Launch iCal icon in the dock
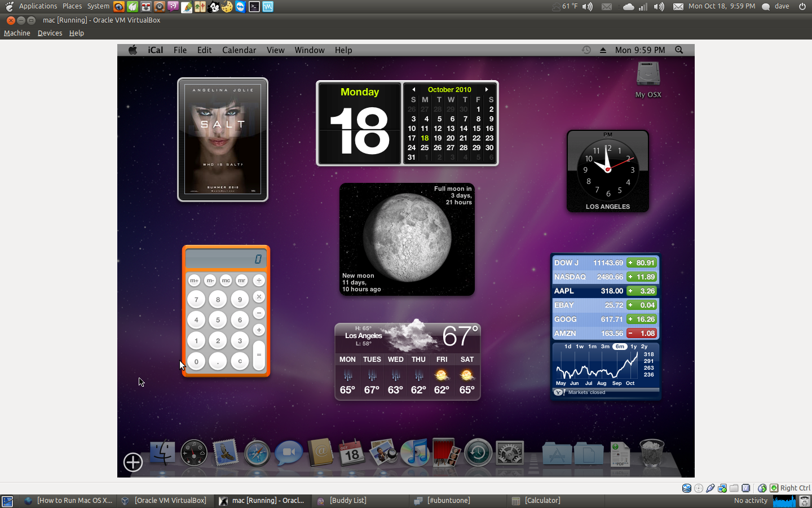812x508 pixels. [352, 453]
